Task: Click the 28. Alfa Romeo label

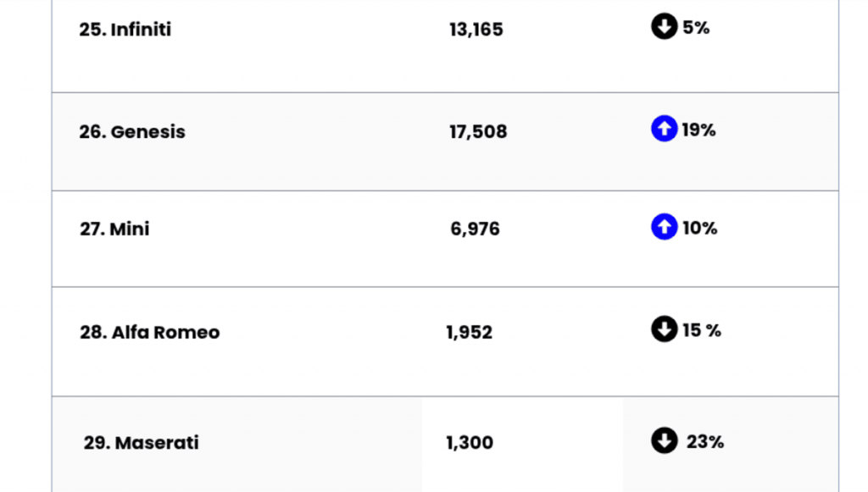Action: click(149, 333)
